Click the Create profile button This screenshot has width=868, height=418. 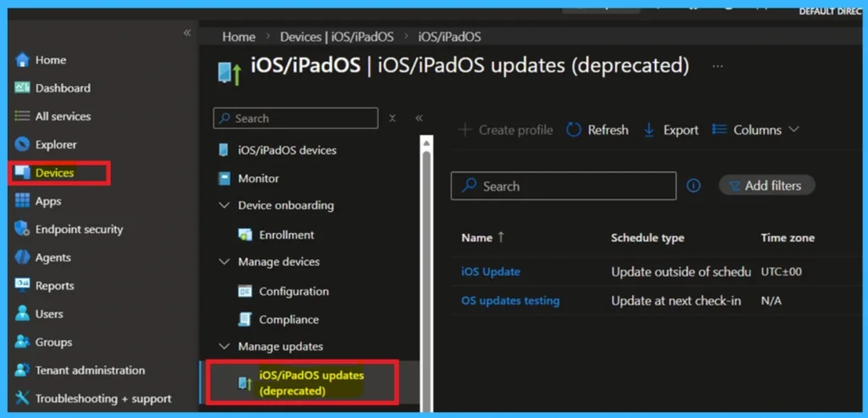point(505,130)
